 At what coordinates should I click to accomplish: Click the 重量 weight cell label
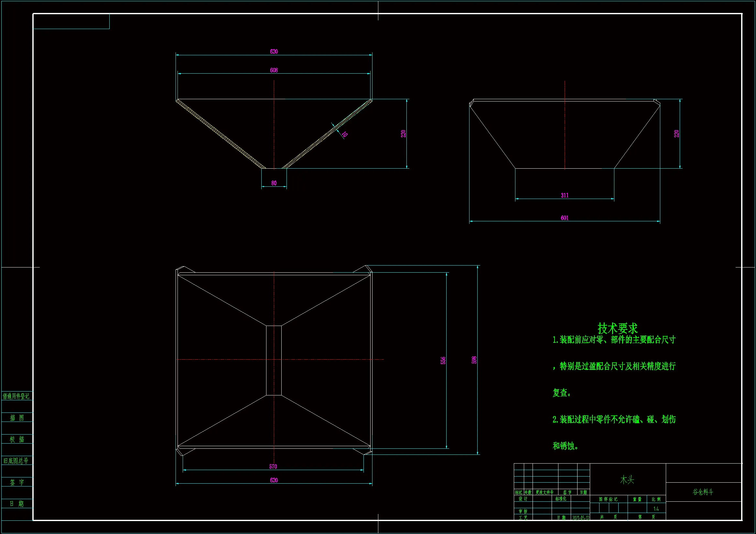[637, 499]
